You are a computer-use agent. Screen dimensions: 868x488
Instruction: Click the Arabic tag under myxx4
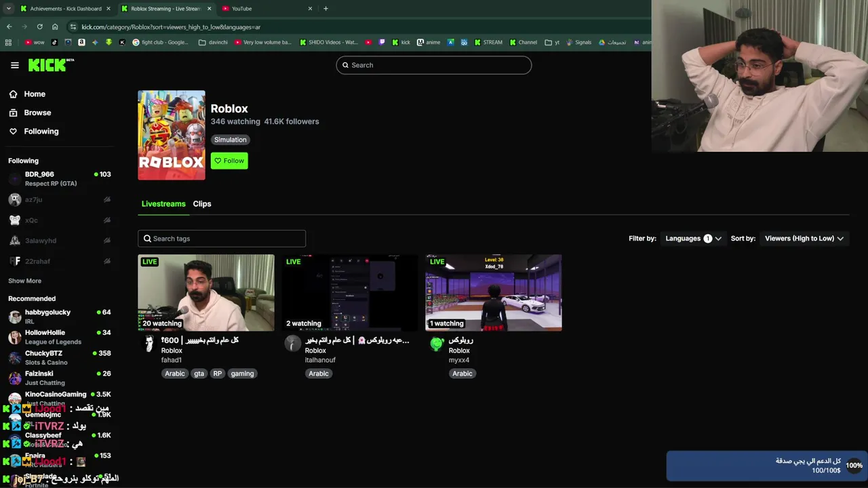tap(462, 373)
